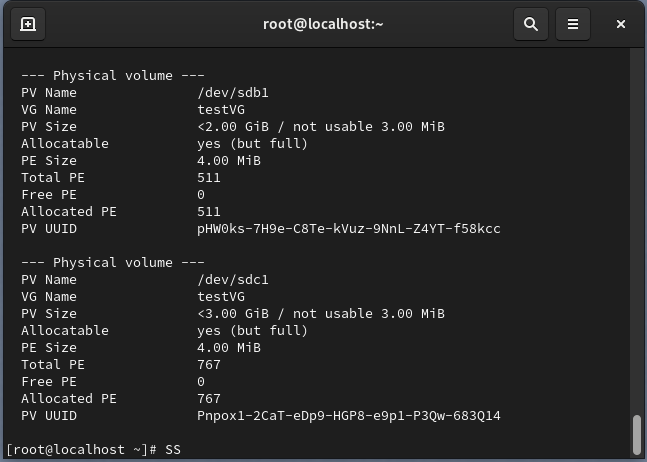This screenshot has width=647, height=462.
Task: Click the second Physical volume header line
Action: tap(113, 263)
